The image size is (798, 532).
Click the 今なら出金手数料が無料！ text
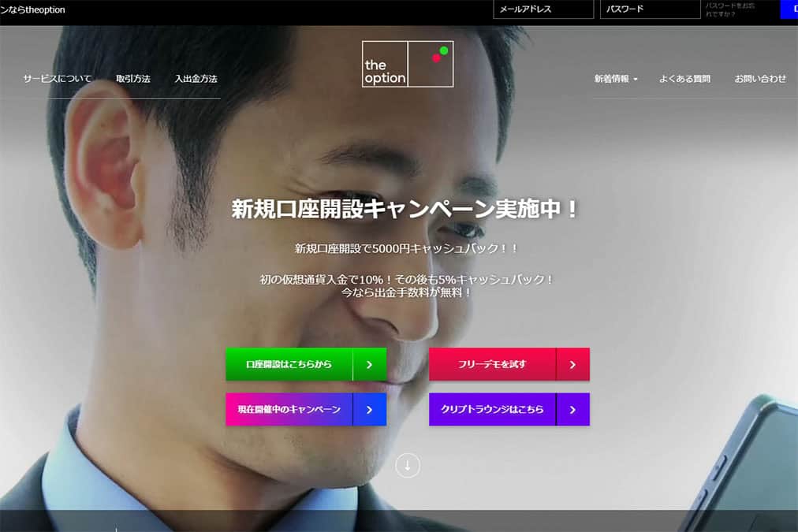pyautogui.click(x=406, y=292)
